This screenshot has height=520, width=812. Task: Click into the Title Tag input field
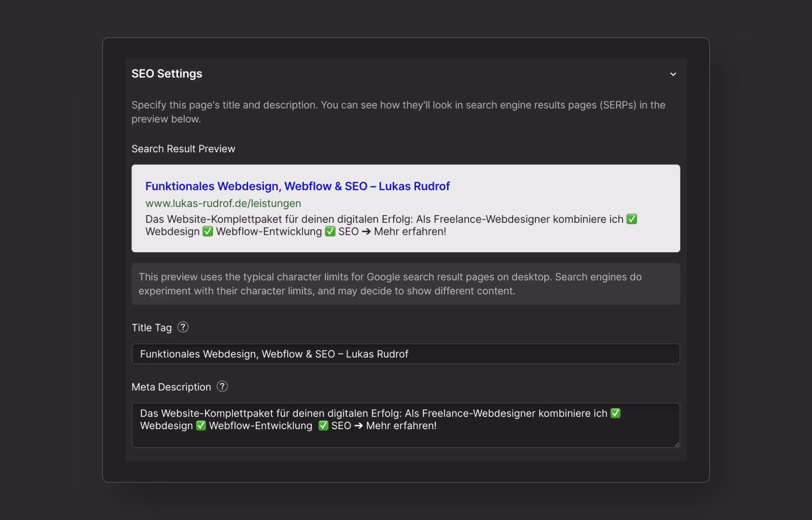pyautogui.click(x=405, y=354)
